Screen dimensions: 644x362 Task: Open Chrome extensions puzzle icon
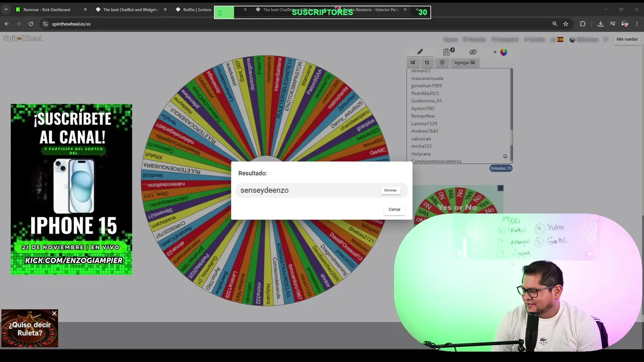point(583,24)
